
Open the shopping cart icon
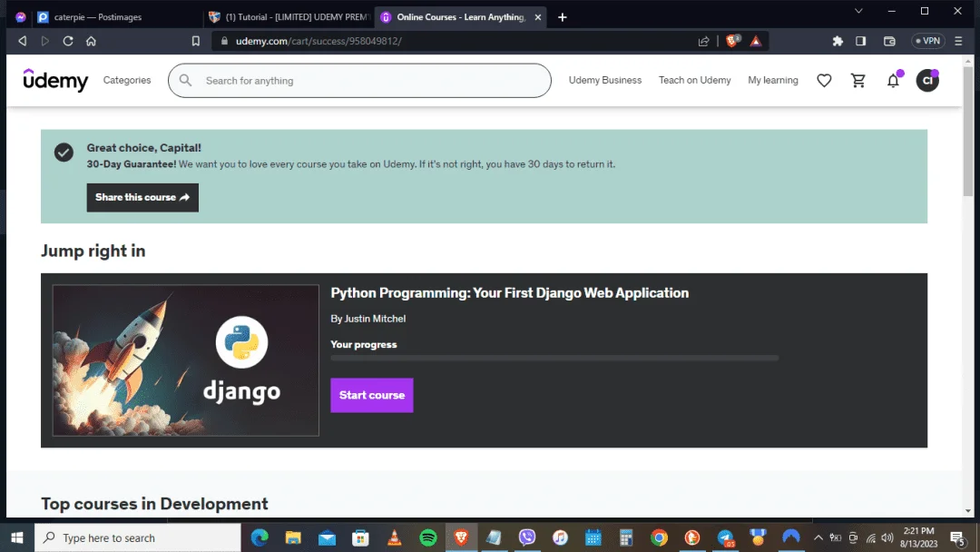(x=858, y=80)
